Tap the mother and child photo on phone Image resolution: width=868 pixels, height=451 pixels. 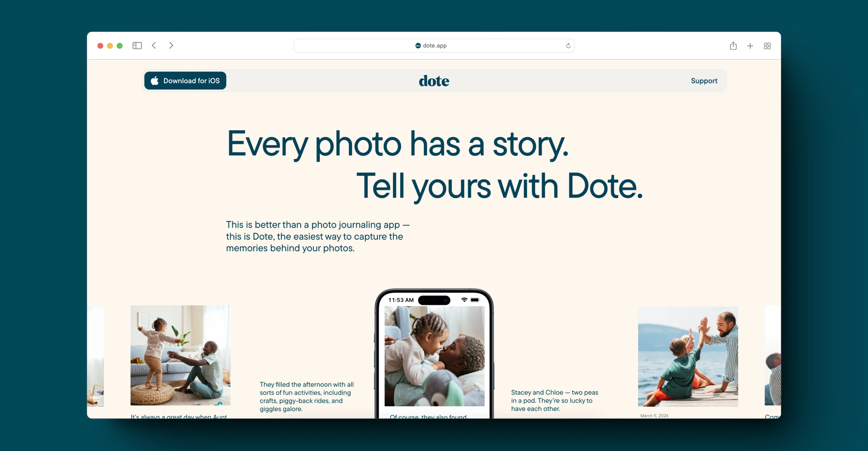pos(434,356)
